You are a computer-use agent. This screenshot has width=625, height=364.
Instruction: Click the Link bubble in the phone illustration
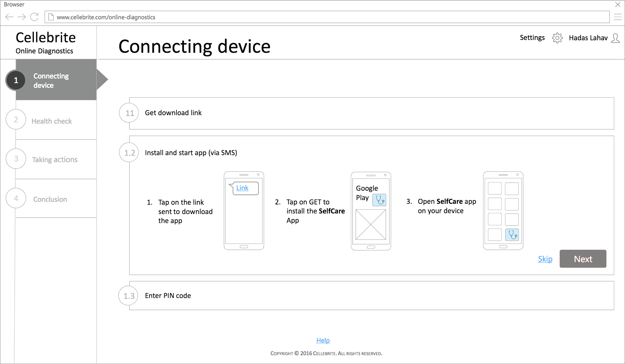click(x=244, y=188)
